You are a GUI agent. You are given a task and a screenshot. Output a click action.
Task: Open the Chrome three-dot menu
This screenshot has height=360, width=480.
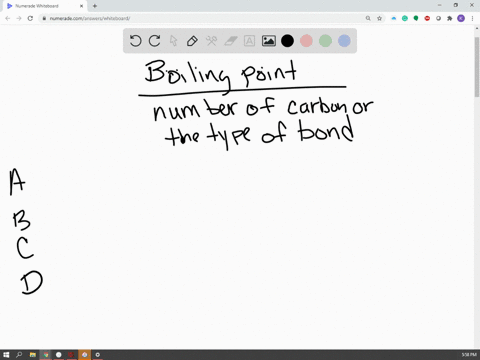pyautogui.click(x=472, y=18)
